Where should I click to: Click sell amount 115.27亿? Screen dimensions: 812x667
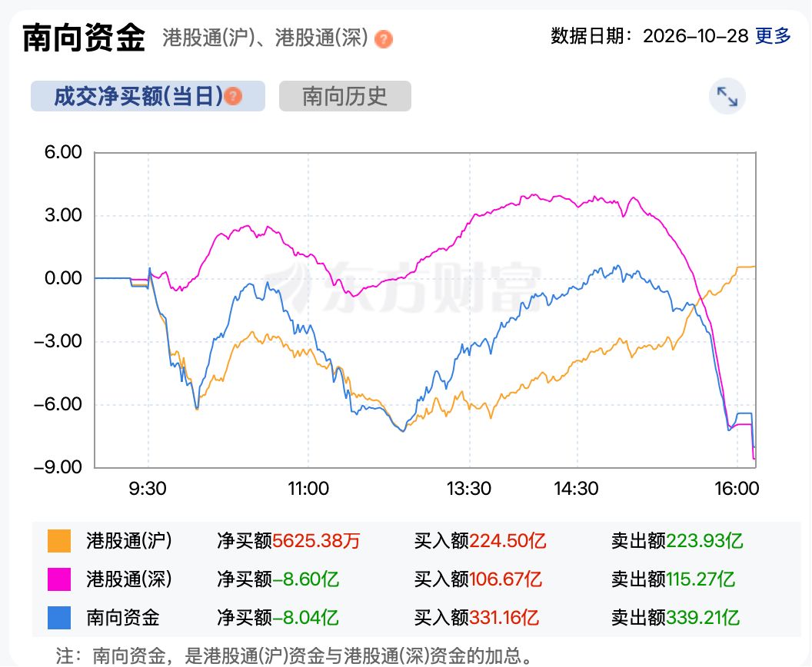701,579
